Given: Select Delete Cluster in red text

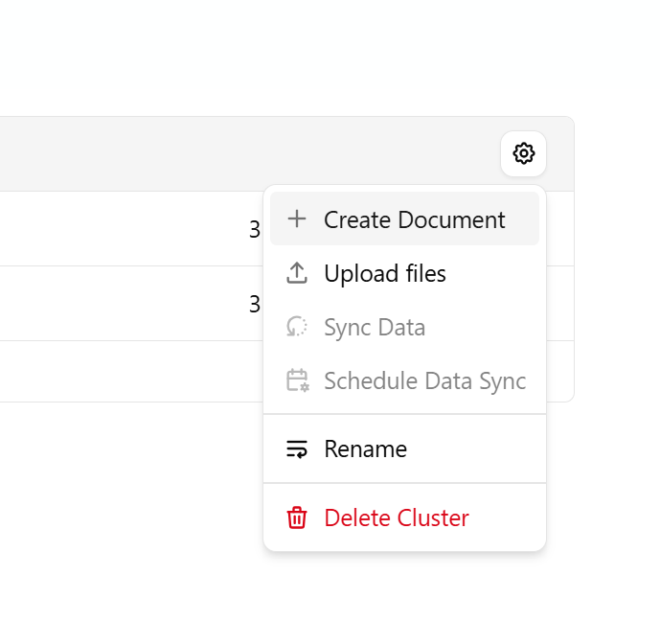Looking at the screenshot, I should (397, 518).
